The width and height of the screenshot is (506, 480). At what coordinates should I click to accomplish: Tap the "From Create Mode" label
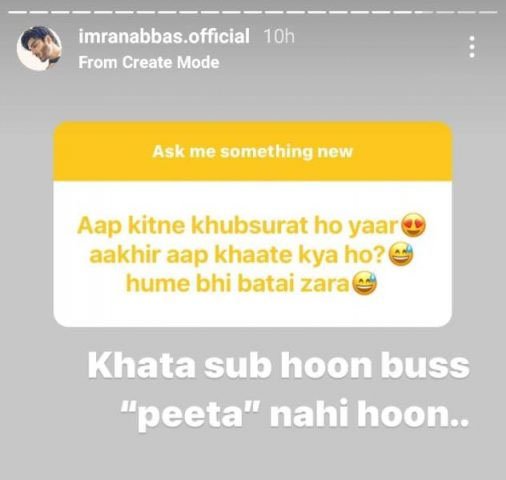[x=149, y=62]
